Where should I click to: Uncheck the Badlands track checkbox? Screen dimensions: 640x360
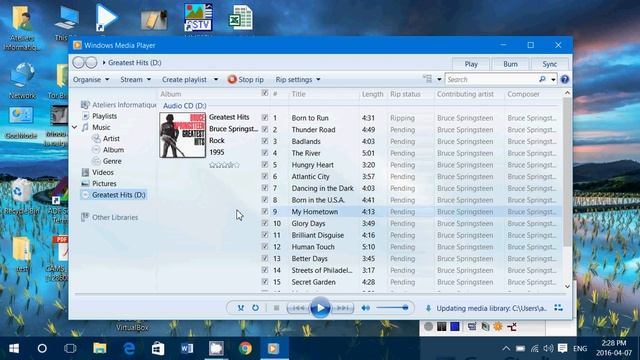click(x=265, y=141)
